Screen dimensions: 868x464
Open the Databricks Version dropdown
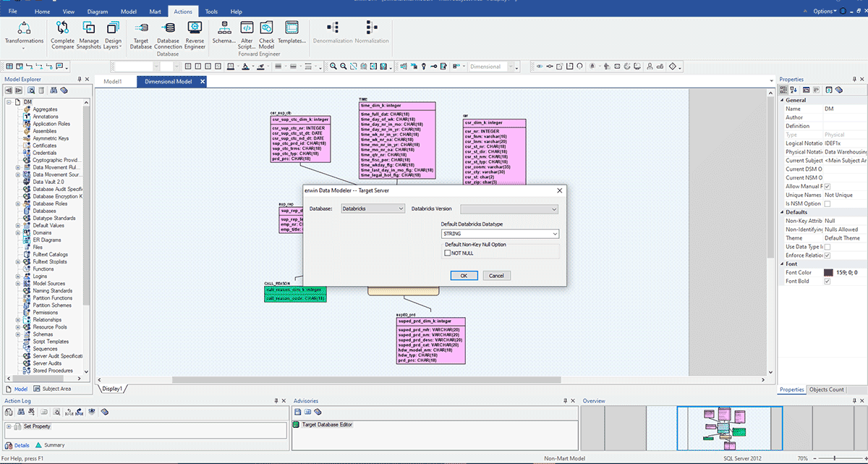click(509, 209)
